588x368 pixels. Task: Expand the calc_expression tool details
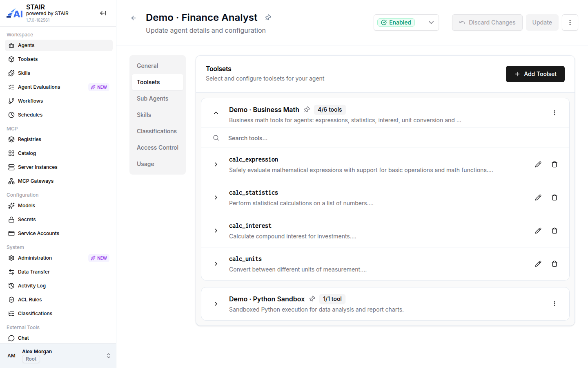click(216, 164)
